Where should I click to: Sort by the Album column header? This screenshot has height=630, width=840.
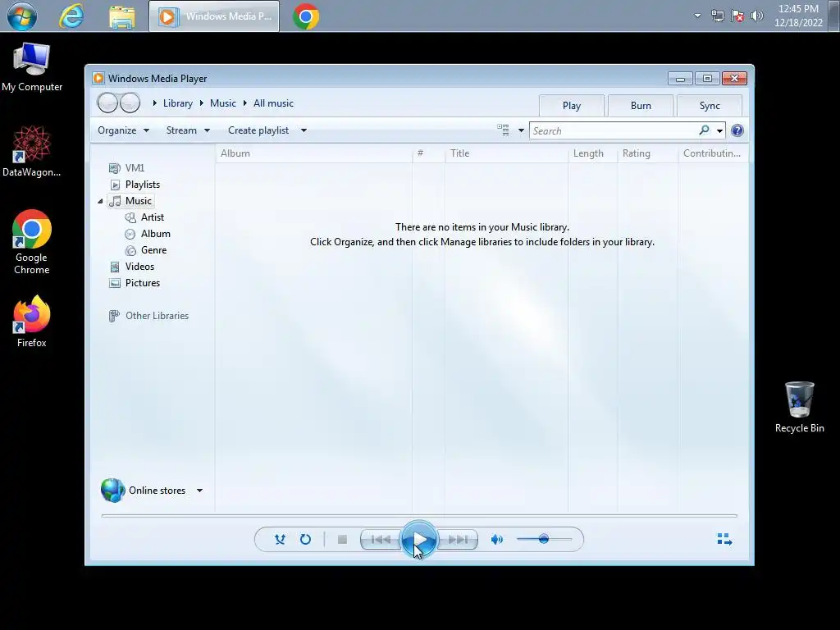pos(314,153)
